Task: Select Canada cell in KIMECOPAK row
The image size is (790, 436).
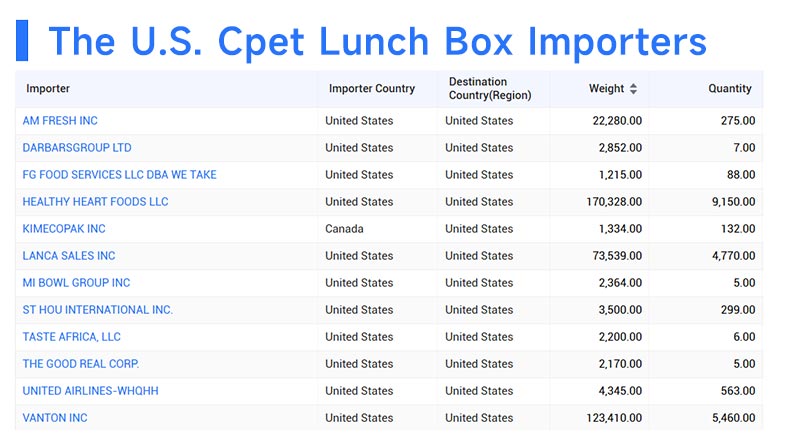Action: [344, 229]
